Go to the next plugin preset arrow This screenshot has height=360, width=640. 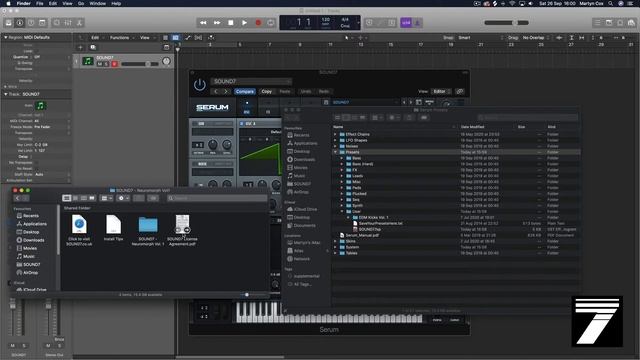coord(226,91)
